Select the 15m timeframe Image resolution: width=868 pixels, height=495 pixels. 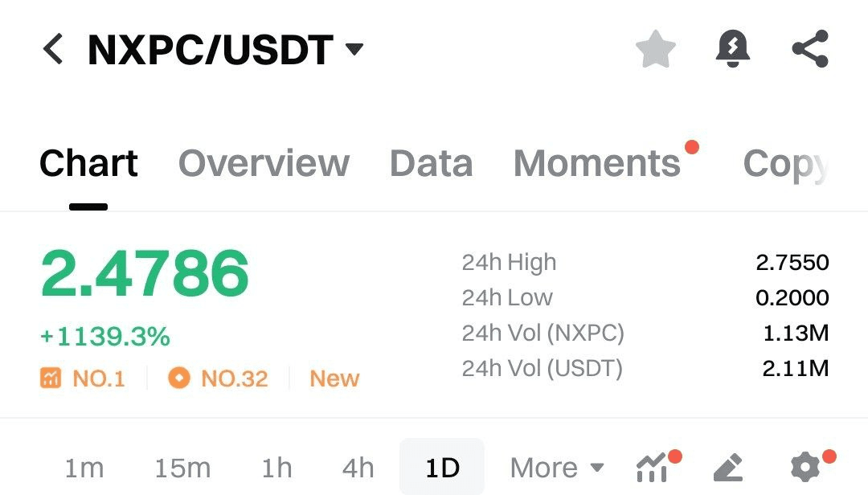(182, 468)
